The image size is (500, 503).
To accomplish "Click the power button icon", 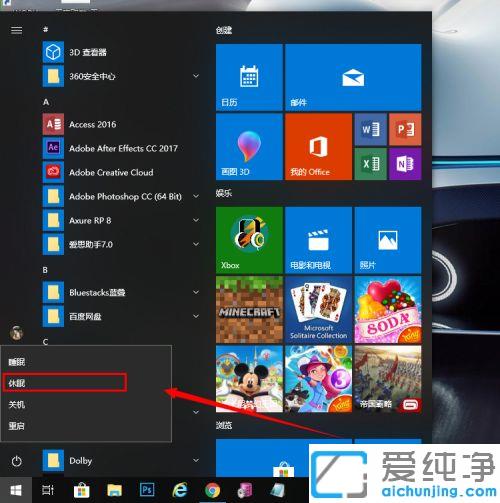I will (x=16, y=461).
